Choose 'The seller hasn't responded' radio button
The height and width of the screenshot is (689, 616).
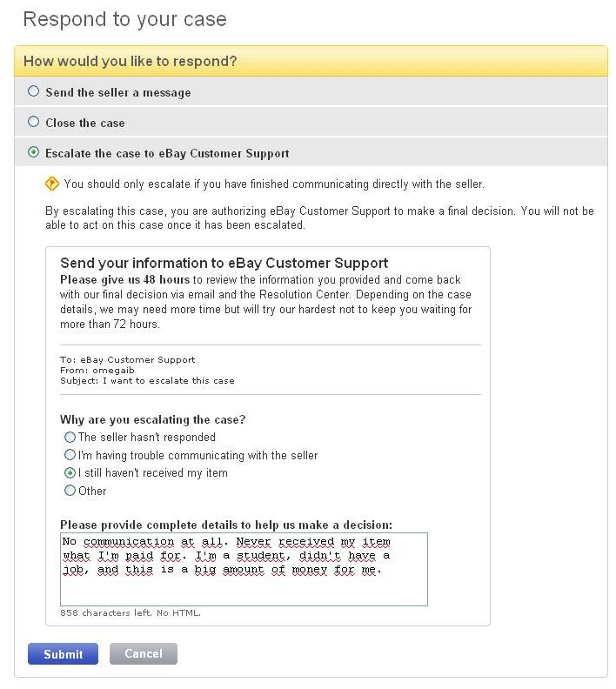tap(70, 437)
